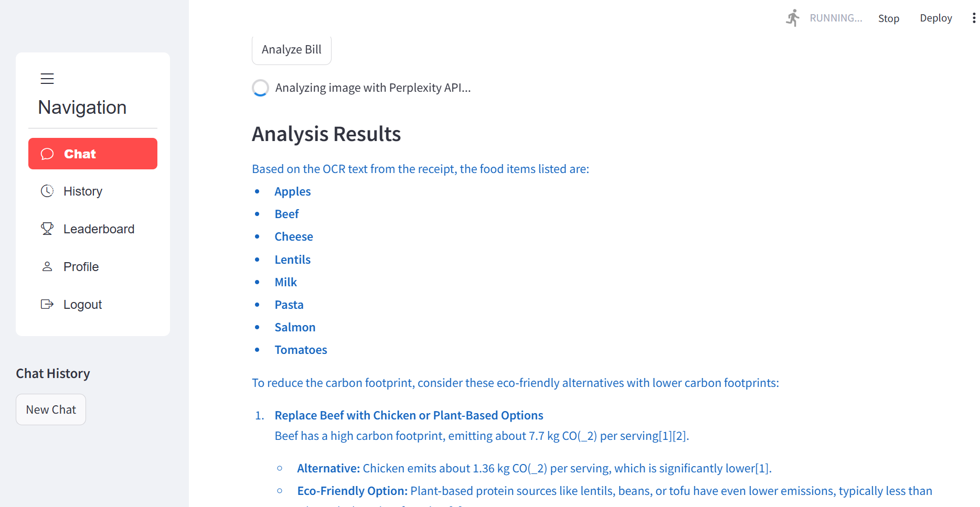Click the loading spinner next to Analyzing
980x507 pixels.
tap(260, 88)
